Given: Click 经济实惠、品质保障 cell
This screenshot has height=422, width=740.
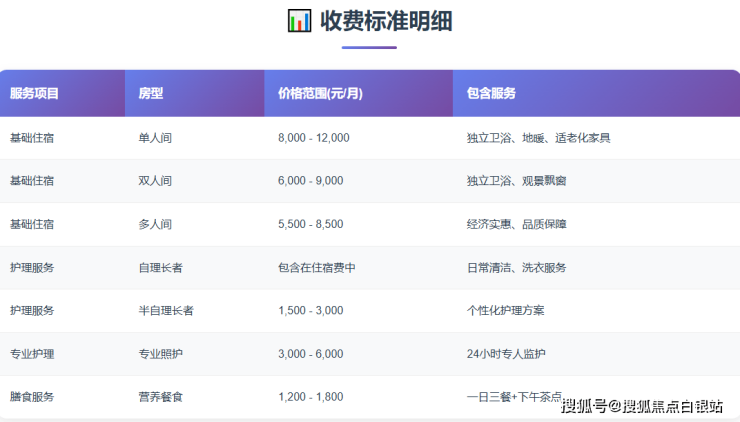Looking at the screenshot, I should (516, 224).
